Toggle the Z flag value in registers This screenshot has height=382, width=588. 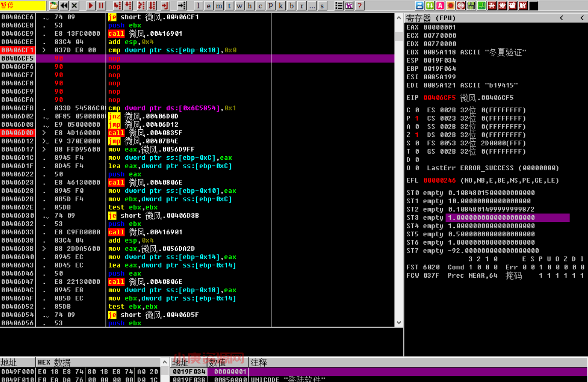(x=416, y=135)
